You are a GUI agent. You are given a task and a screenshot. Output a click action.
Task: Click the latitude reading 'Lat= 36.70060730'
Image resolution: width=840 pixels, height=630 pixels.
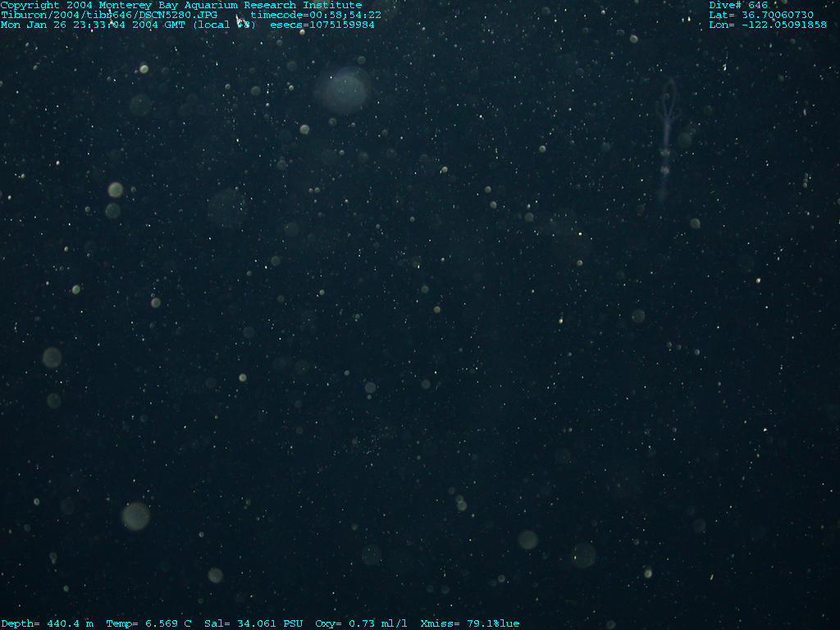pos(761,15)
